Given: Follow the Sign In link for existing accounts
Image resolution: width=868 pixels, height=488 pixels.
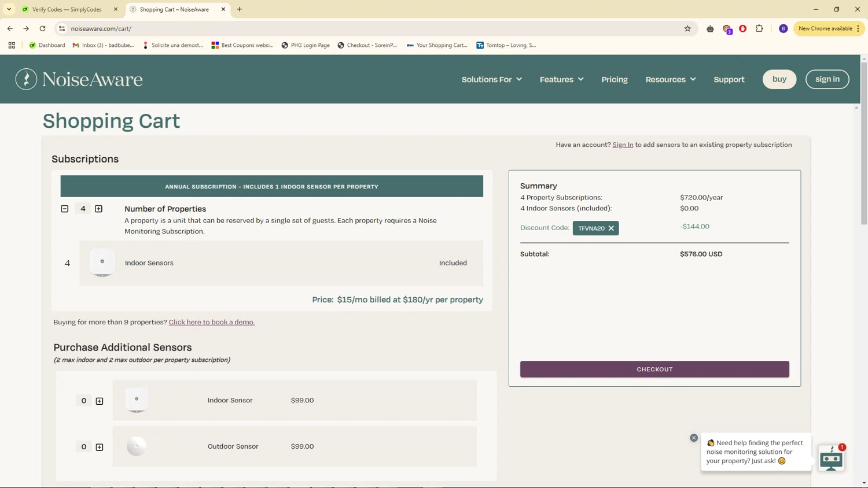Looking at the screenshot, I should tap(623, 145).
